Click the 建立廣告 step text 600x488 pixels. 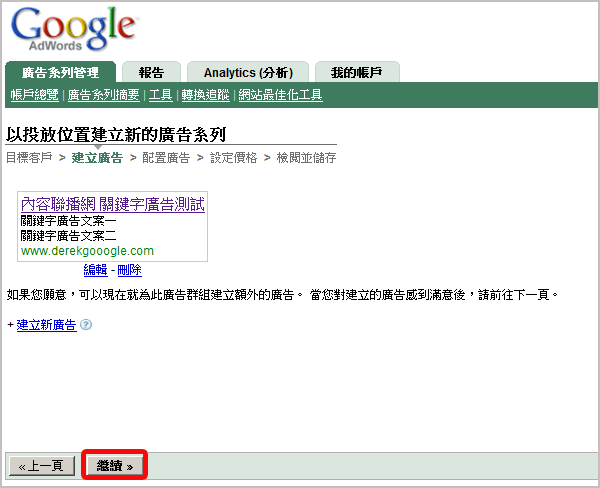point(97,158)
